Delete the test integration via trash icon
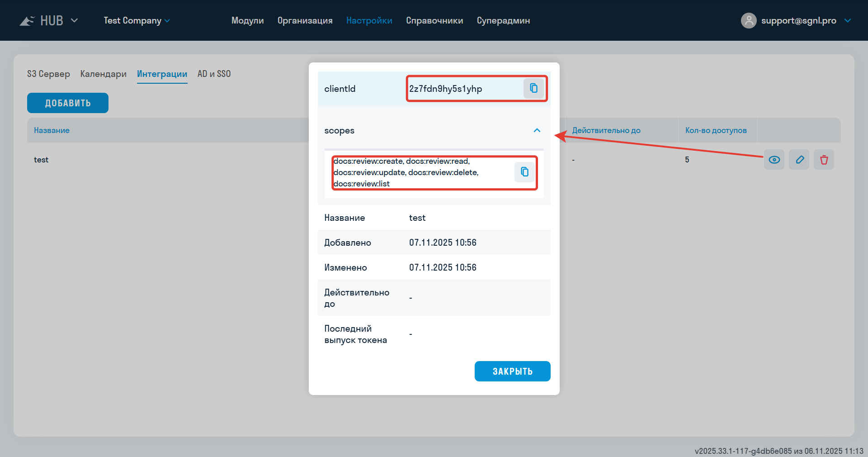 pyautogui.click(x=824, y=160)
